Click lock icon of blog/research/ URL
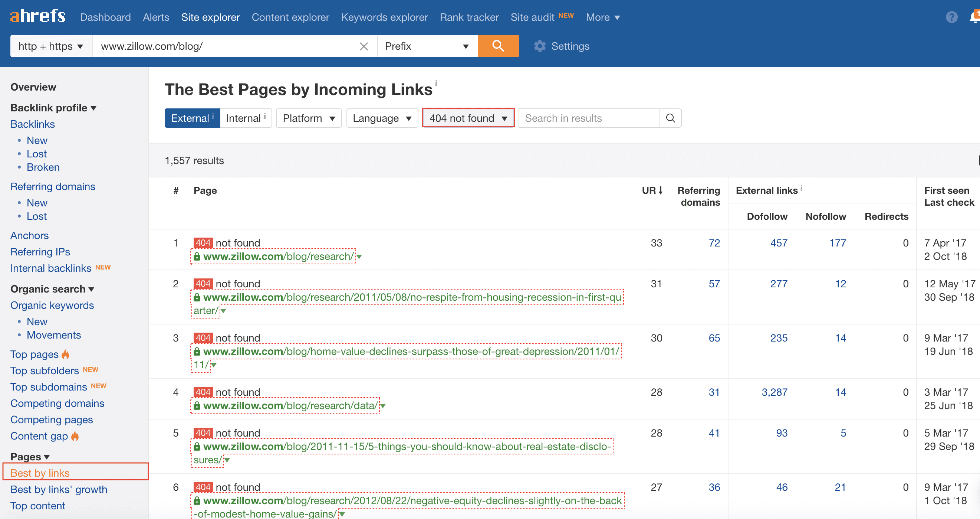 pyautogui.click(x=197, y=257)
